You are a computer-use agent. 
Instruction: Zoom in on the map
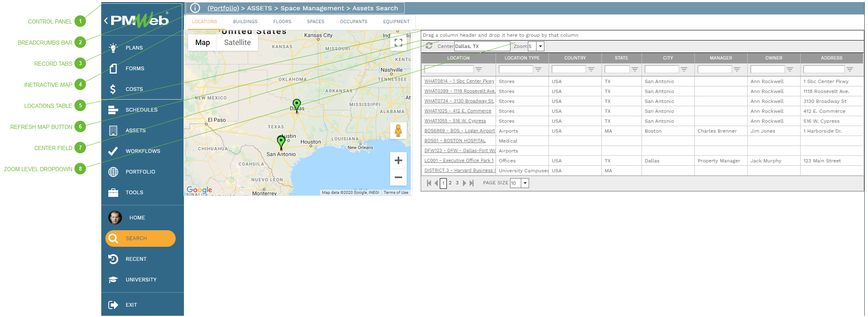pyautogui.click(x=398, y=161)
